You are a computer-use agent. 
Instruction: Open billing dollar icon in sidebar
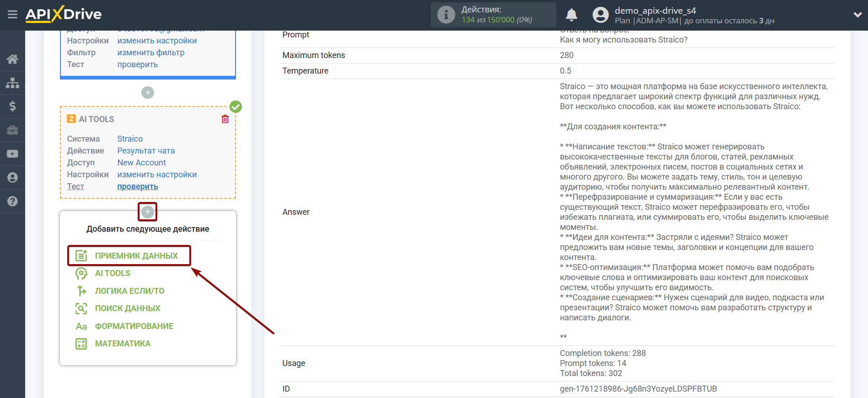click(x=12, y=106)
